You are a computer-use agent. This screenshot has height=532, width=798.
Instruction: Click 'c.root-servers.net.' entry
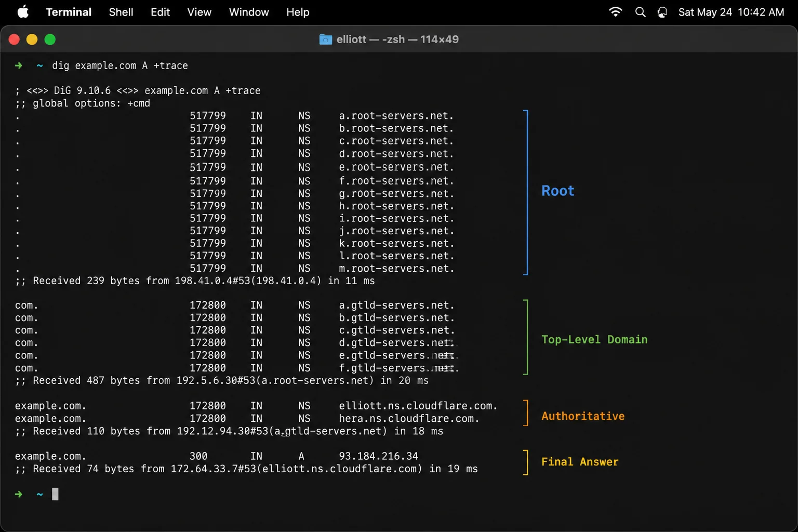tap(396, 140)
